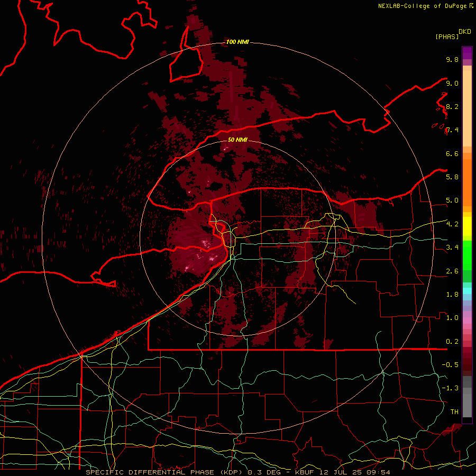Click the -1.3 value on the color scale
476x476 pixels.
point(450,388)
